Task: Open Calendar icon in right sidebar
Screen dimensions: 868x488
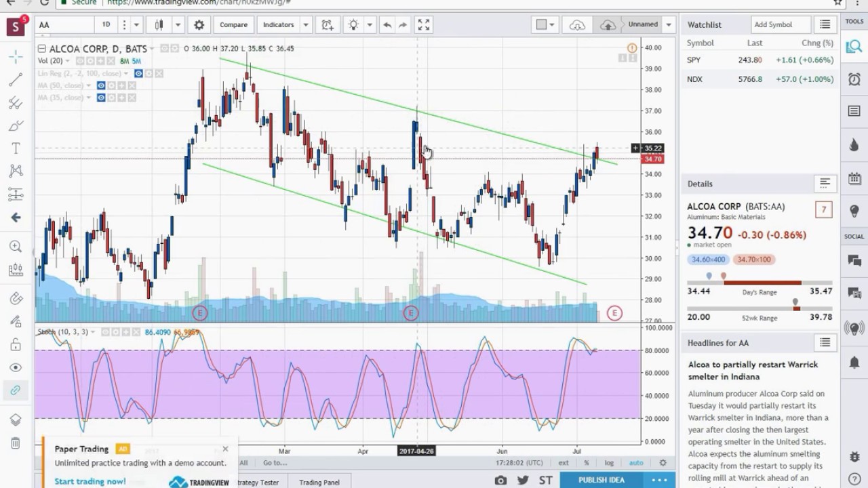Action: [x=854, y=179]
